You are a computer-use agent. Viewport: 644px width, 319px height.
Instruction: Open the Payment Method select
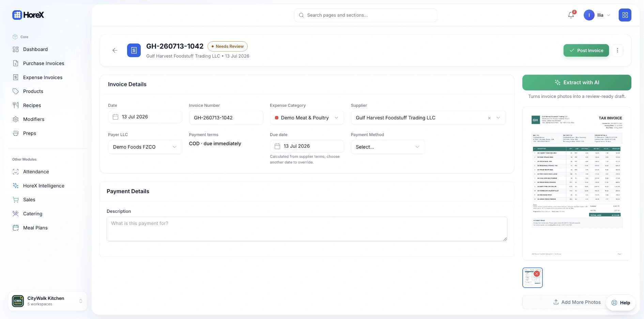(388, 147)
